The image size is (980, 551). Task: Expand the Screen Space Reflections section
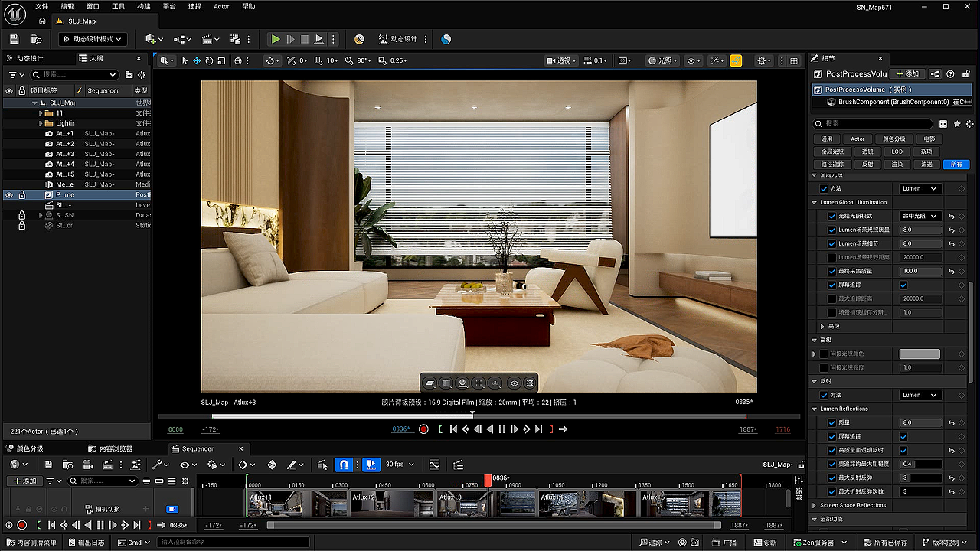815,505
